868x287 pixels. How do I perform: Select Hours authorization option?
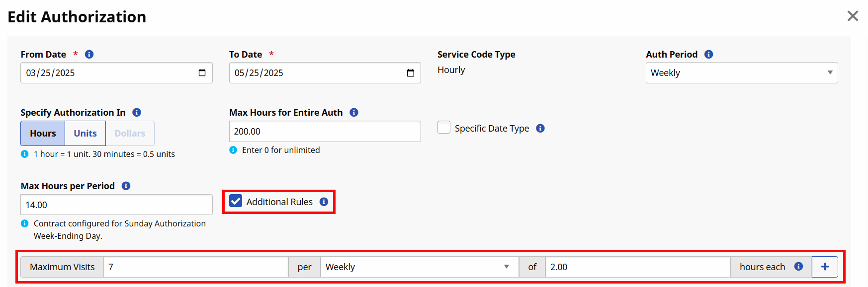point(43,134)
